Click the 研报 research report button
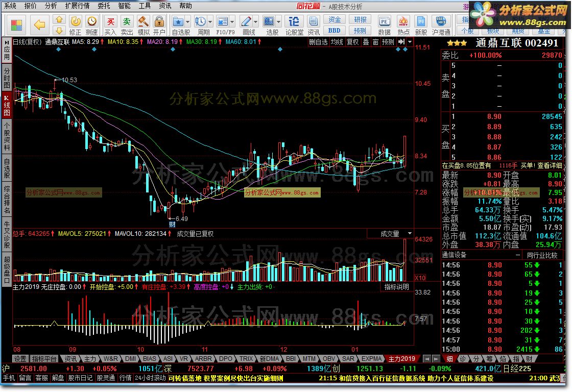 360,19
